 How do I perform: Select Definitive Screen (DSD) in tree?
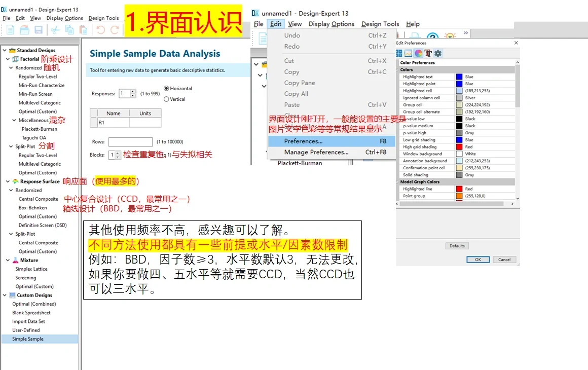(x=43, y=226)
